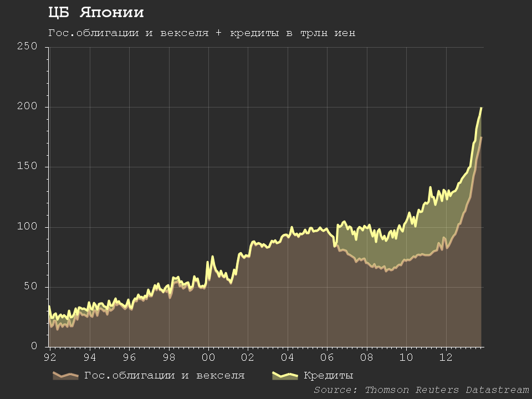
Task: Click the yellow legend swatch for Кредиты
Action: point(285,376)
